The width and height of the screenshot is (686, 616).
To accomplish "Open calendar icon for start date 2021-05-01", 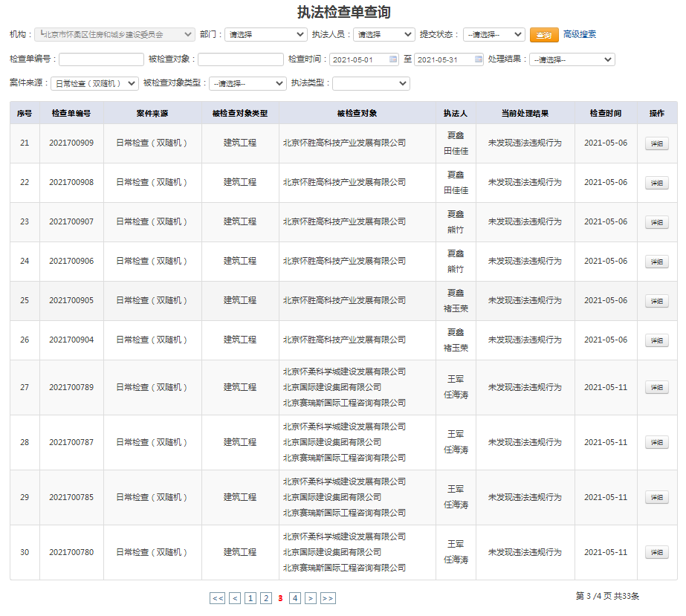I will [393, 59].
